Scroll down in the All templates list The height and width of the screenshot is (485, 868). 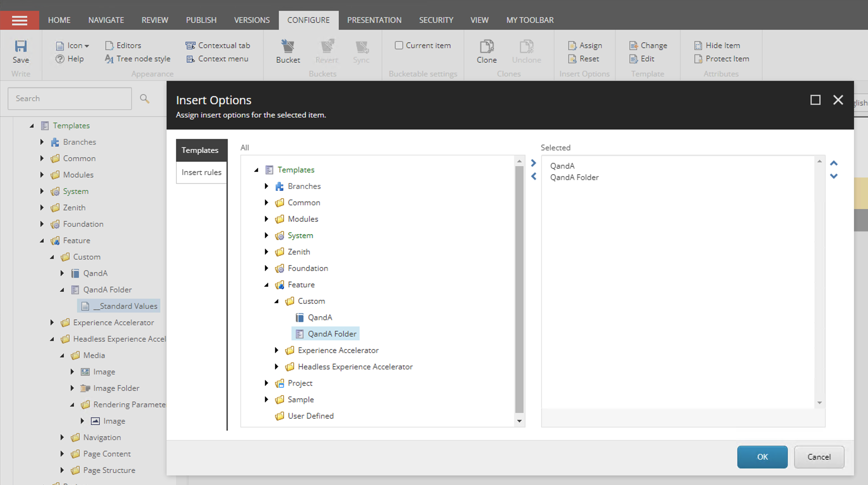pyautogui.click(x=519, y=421)
